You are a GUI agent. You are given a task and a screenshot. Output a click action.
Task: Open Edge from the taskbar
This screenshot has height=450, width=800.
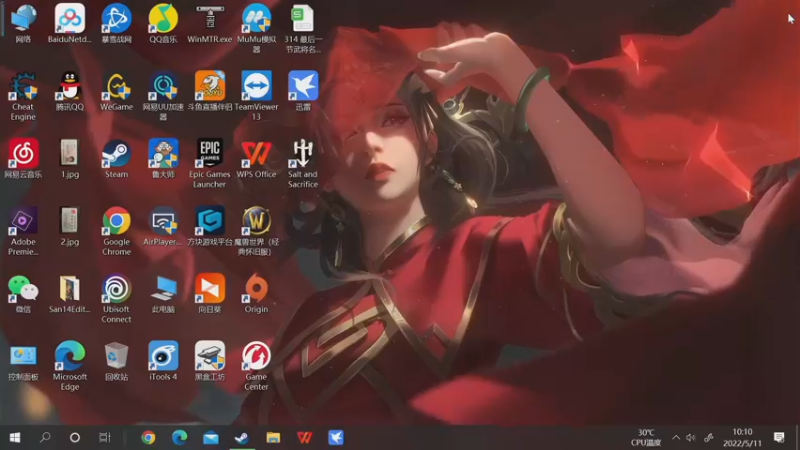click(179, 438)
